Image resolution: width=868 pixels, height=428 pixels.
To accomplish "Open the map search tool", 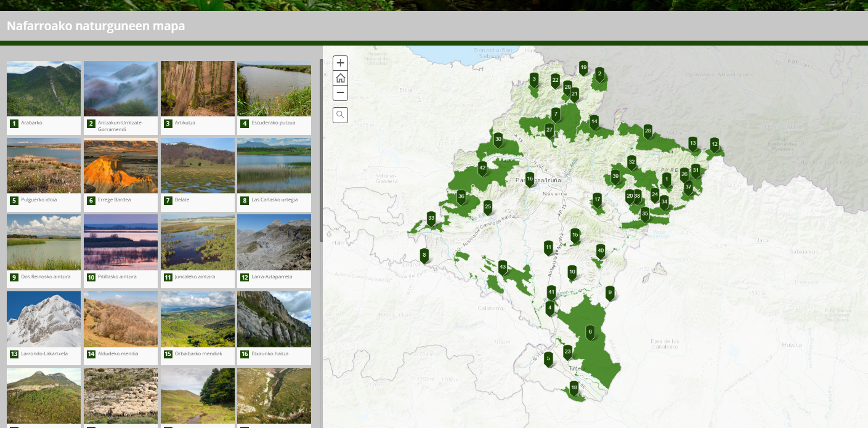I will 340,115.
